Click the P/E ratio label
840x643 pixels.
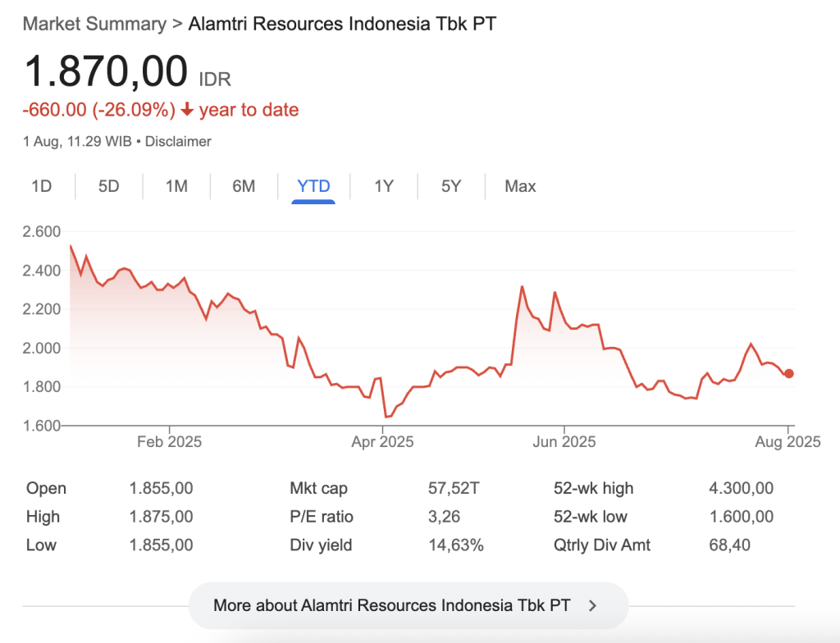click(322, 517)
